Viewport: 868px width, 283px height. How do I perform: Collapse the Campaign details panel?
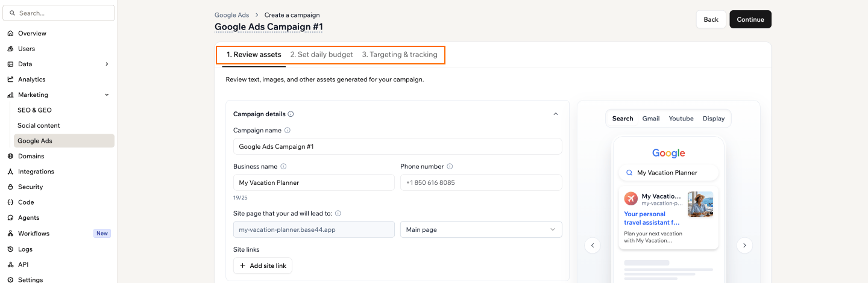point(556,114)
